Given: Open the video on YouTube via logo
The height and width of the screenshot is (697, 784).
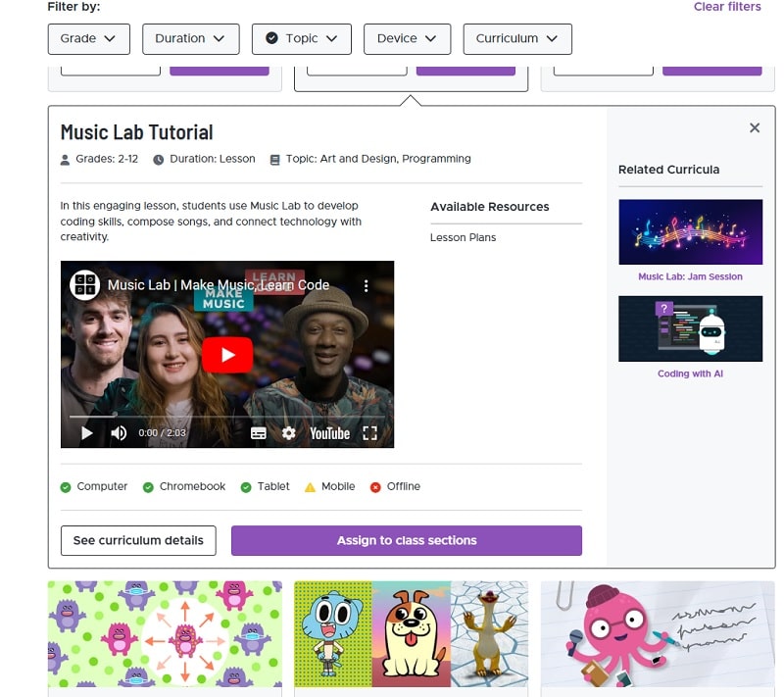Looking at the screenshot, I should 329,433.
